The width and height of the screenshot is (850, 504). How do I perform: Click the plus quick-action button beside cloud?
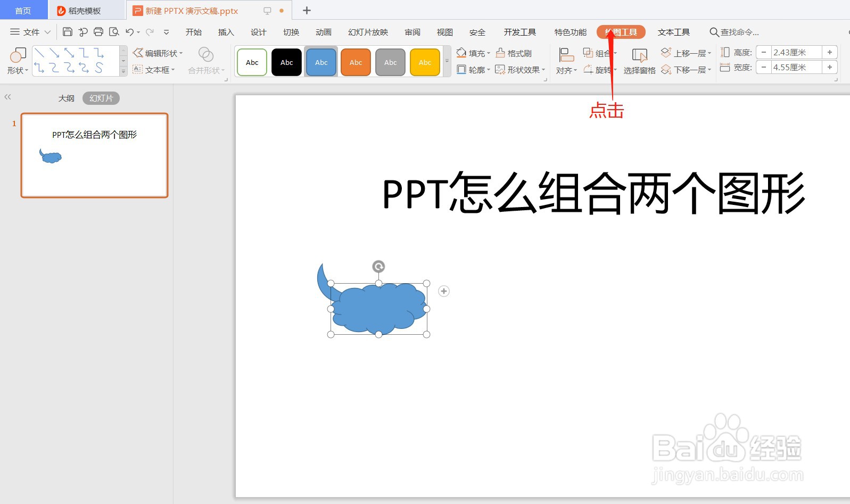click(x=444, y=291)
